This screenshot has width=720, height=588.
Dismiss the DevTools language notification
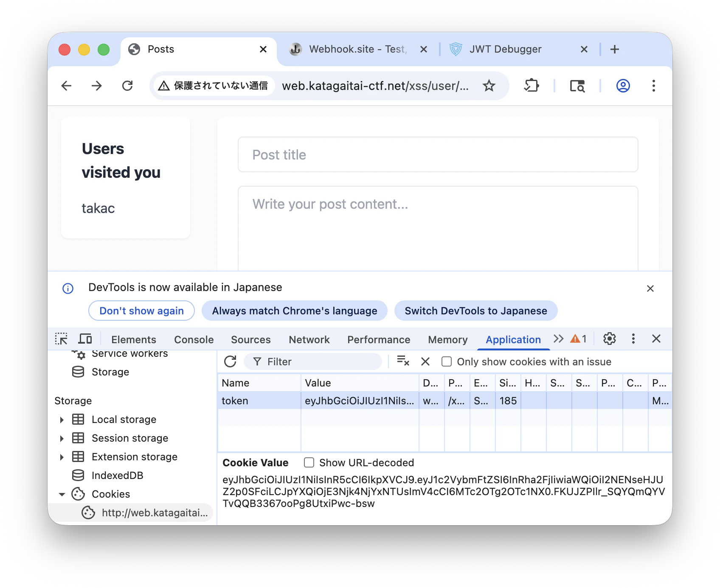(650, 288)
